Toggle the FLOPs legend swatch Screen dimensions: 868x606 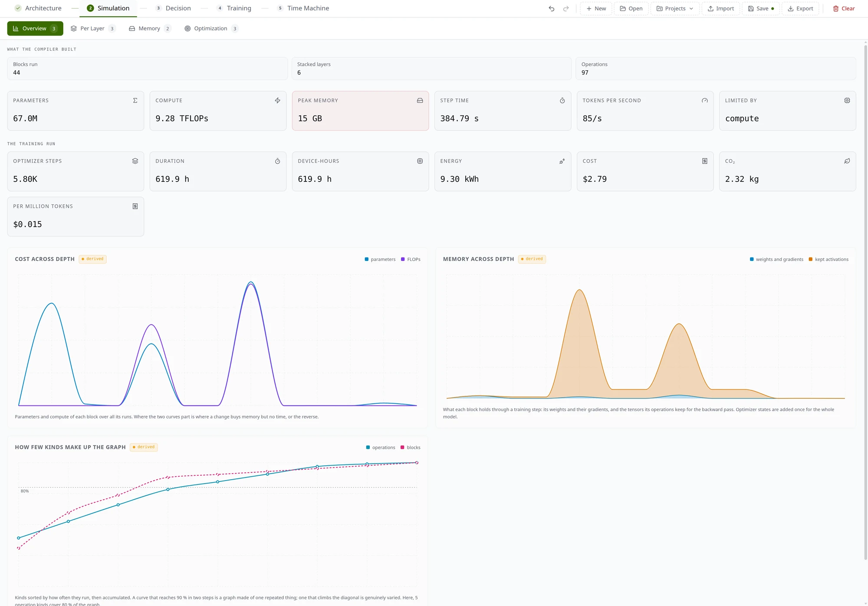click(403, 259)
